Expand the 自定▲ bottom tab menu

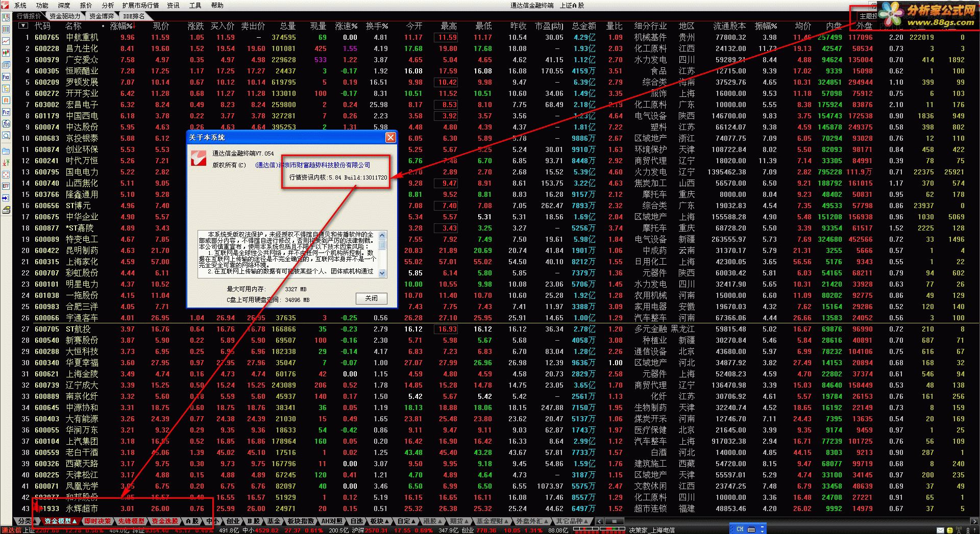(407, 521)
